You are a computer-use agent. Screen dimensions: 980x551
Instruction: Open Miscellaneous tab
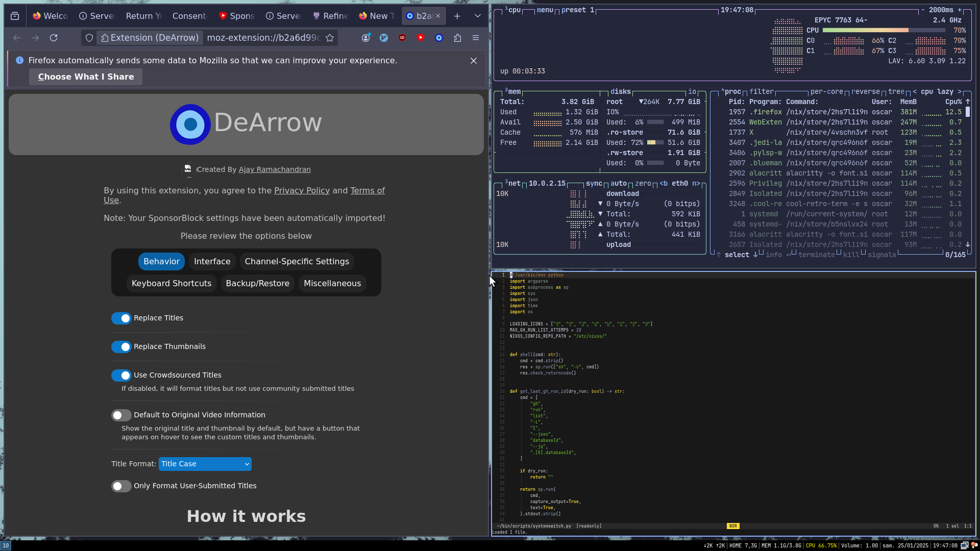pos(332,284)
